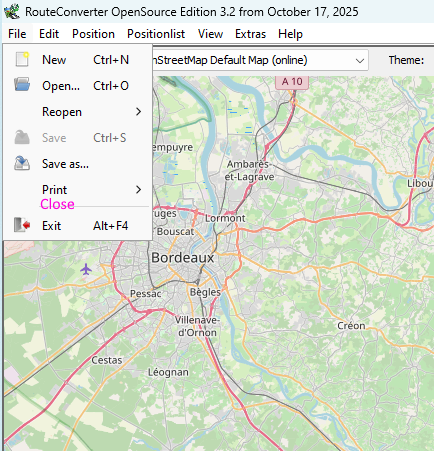Open the File menu

pos(17,34)
